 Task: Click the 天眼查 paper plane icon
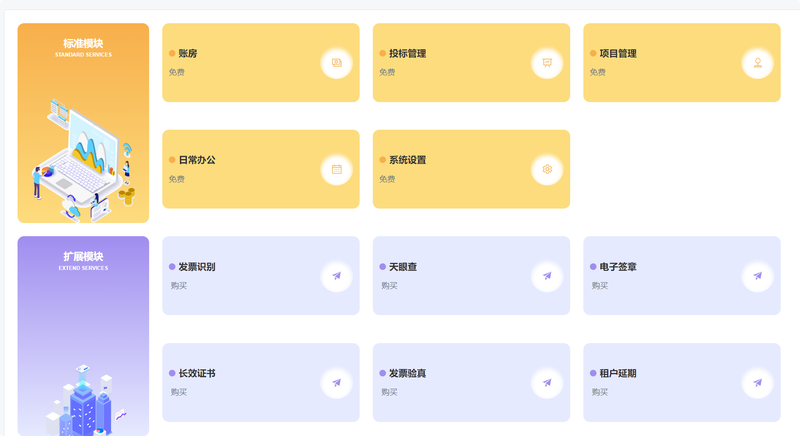coord(547,276)
